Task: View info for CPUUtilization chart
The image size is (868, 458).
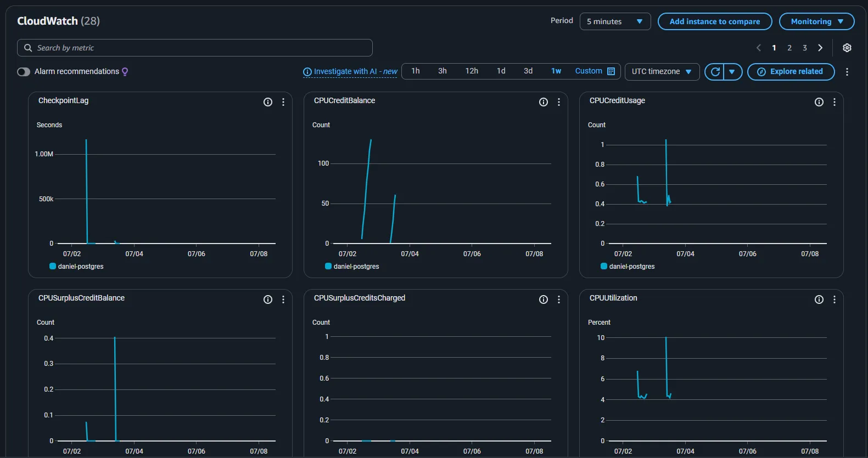Action: click(819, 299)
